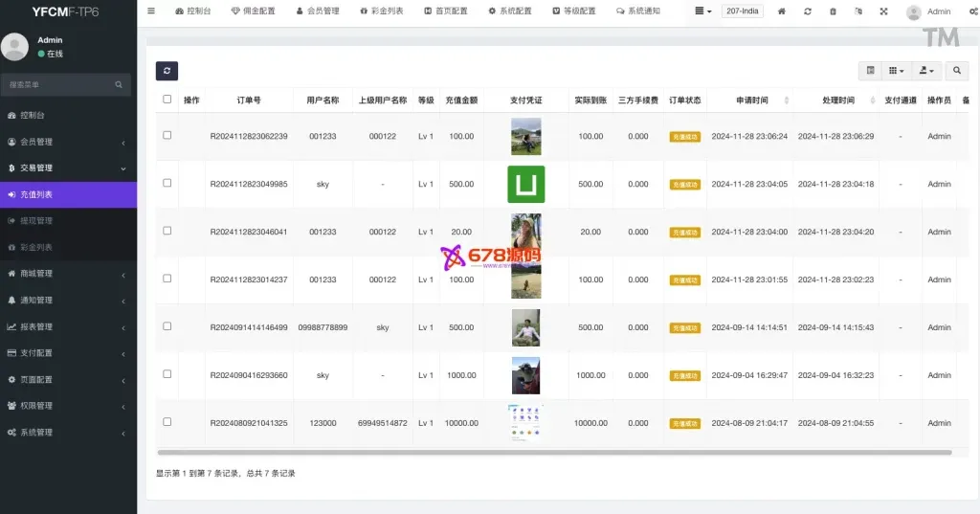Click the hamburger menu toggle icon
The width and height of the screenshot is (980, 514).
pos(151,11)
